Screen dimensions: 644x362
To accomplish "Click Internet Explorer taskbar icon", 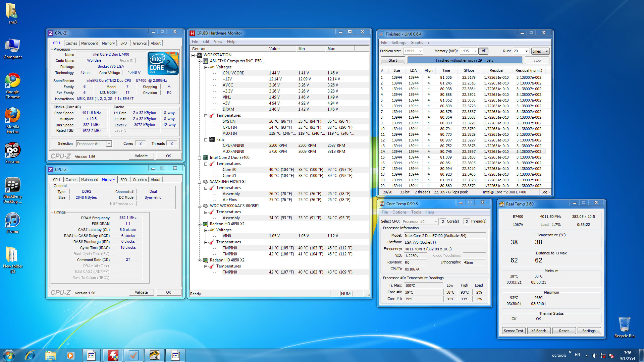I will tap(30, 355).
